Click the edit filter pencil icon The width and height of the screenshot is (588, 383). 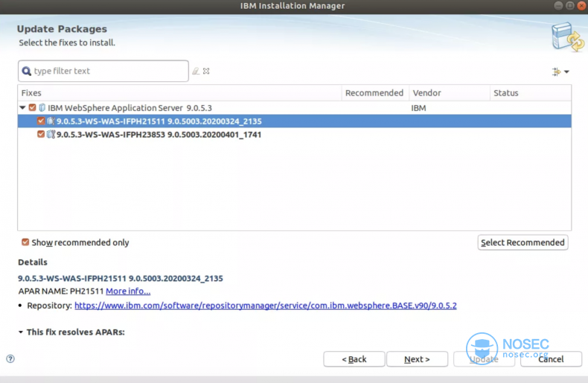(196, 71)
